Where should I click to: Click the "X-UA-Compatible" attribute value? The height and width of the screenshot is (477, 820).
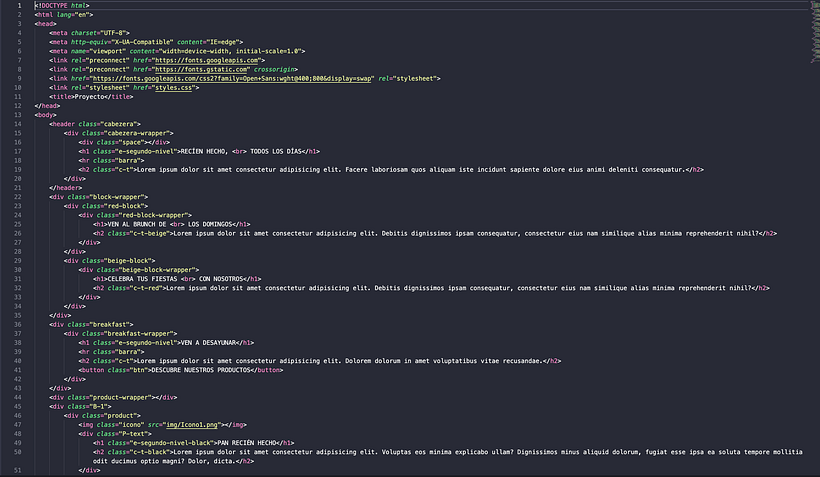tap(142, 42)
